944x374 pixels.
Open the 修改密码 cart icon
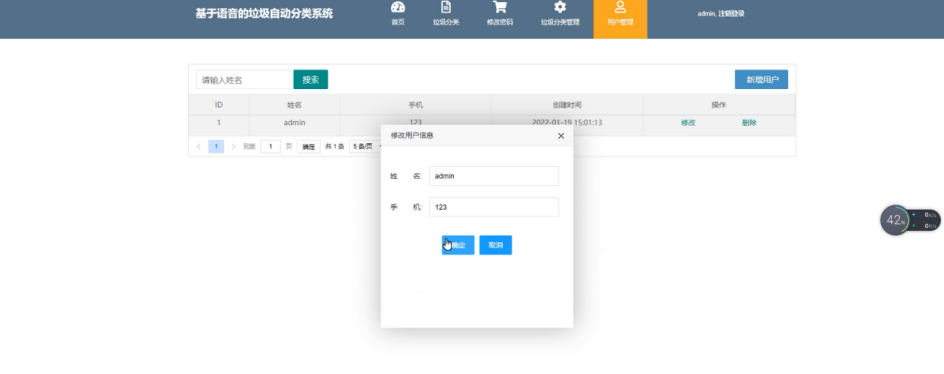(500, 7)
